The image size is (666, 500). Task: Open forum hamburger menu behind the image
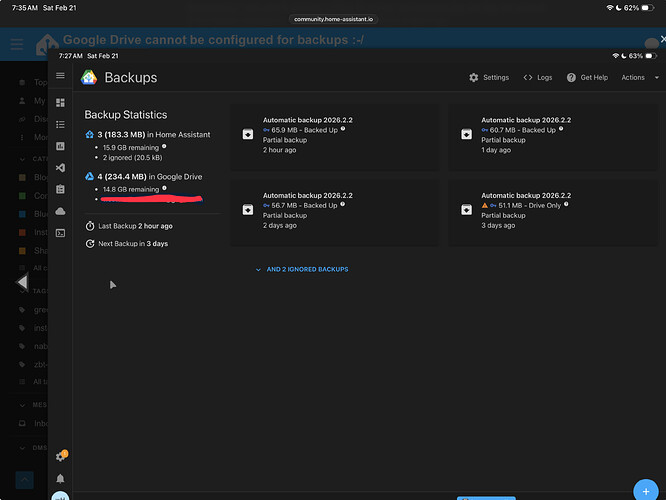pos(17,44)
